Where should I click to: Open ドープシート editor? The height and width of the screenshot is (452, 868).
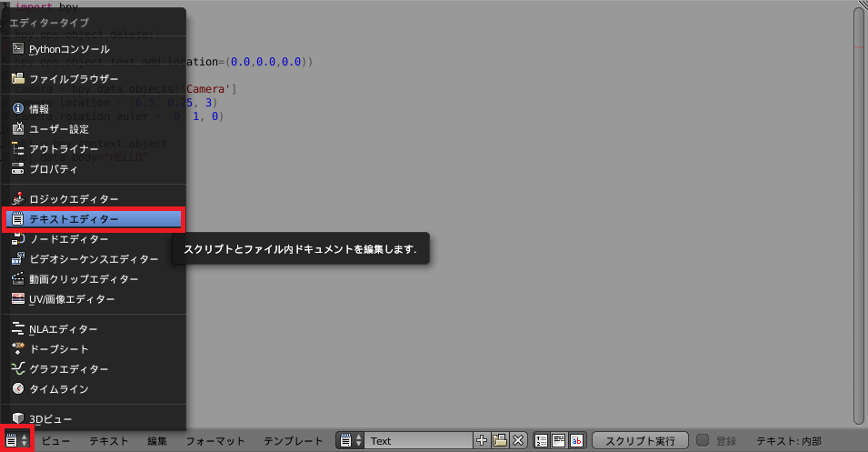(x=95, y=349)
